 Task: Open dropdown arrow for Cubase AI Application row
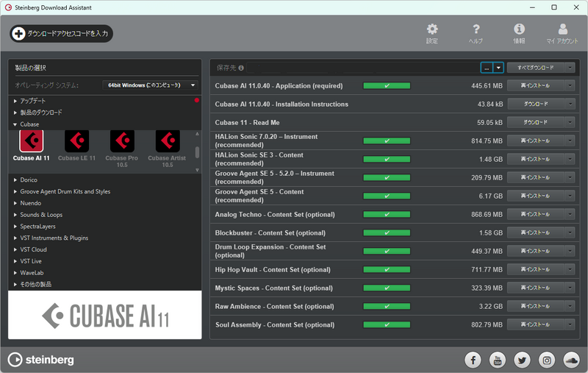coord(570,85)
